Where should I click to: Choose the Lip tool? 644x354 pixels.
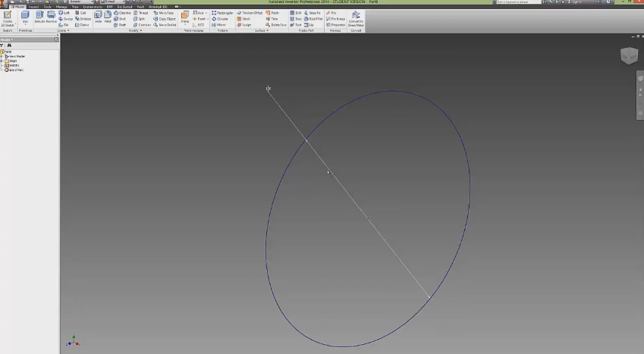309,25
